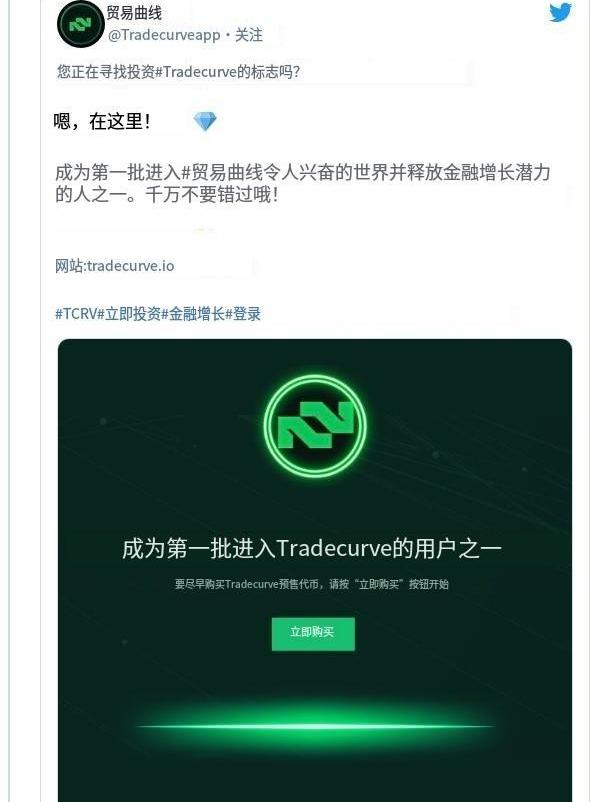Click the 成为第一批进入Tradecurve的用户之一 headline

coord(312,549)
